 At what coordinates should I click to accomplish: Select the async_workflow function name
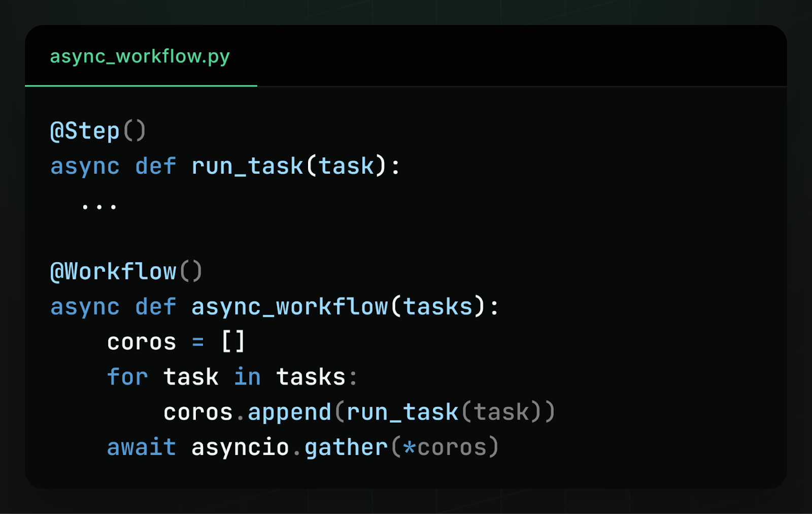point(289,306)
